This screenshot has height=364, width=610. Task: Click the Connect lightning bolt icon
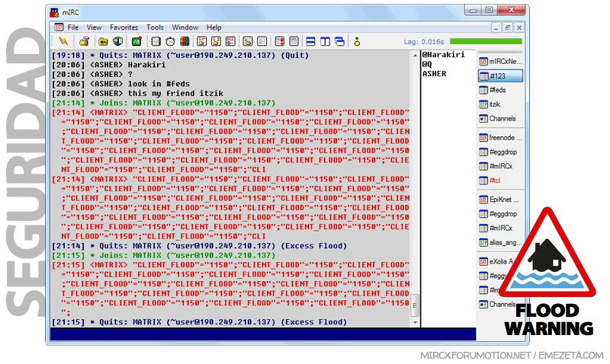pos(63,41)
